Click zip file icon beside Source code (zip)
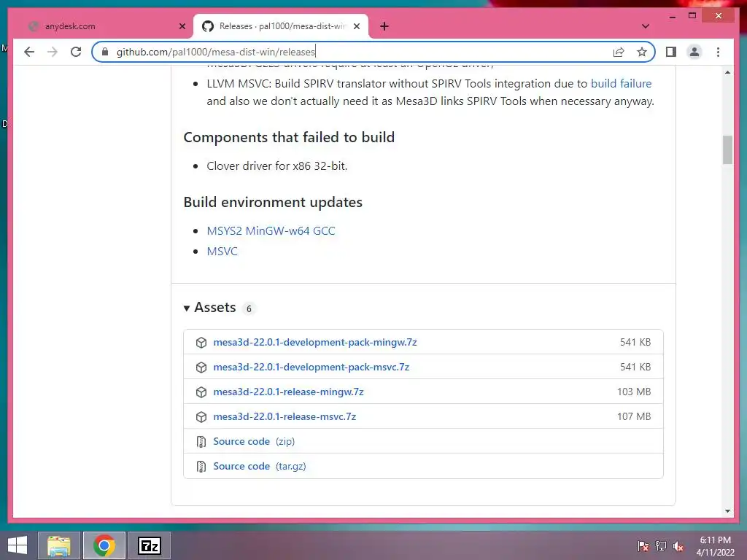Viewport: 747px width, 560px height. (201, 442)
